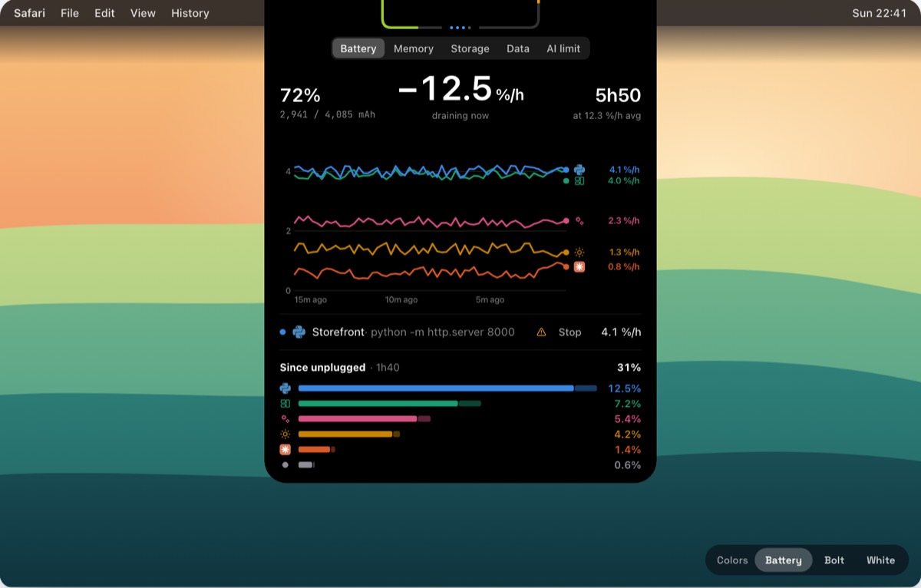Open the Edit menu

pyautogui.click(x=104, y=13)
